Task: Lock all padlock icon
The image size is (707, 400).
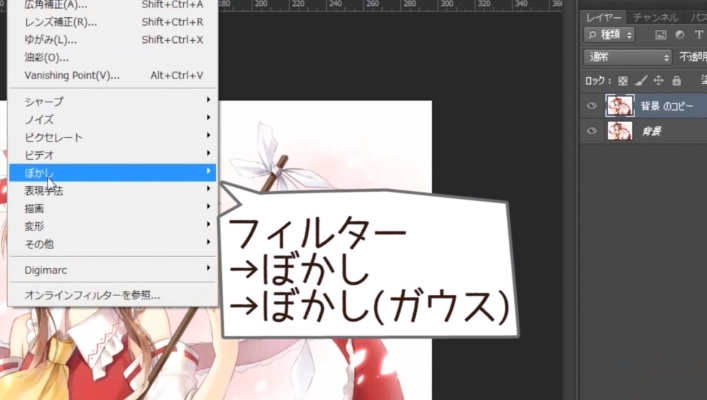Action: (x=676, y=81)
